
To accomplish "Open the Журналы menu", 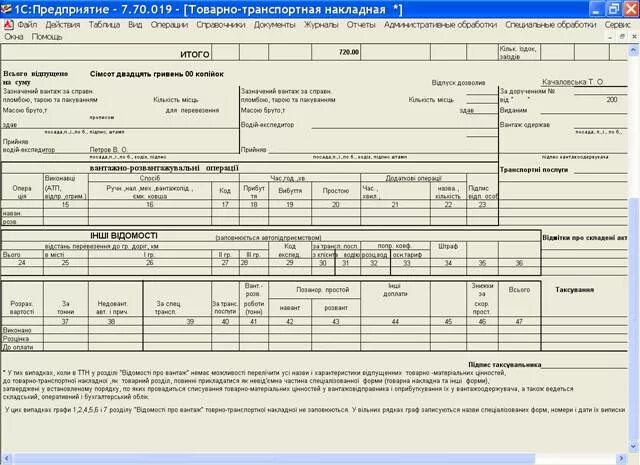I will (321, 25).
